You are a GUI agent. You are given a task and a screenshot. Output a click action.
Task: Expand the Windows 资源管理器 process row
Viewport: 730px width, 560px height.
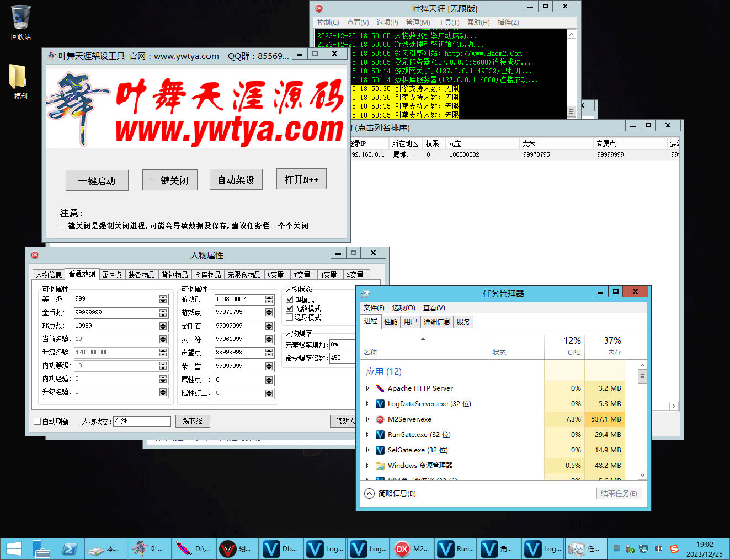pyautogui.click(x=367, y=466)
